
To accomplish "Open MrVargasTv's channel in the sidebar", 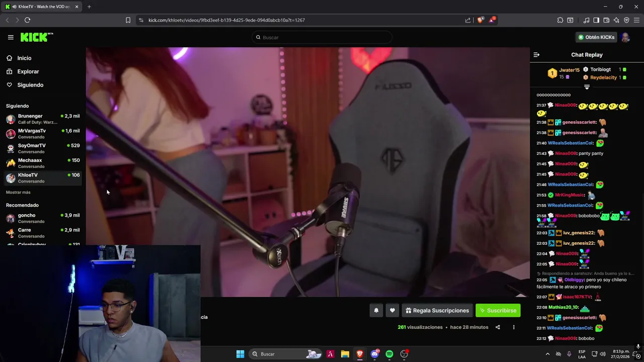I will pos(43,133).
